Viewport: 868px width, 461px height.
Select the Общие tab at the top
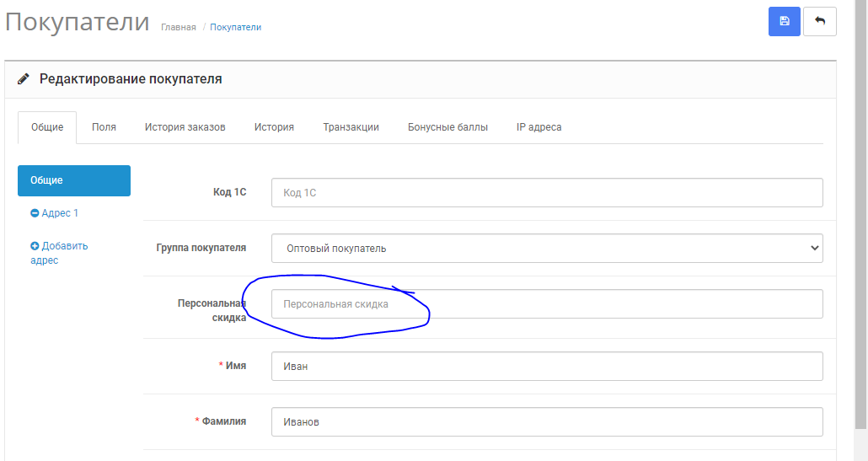(x=47, y=127)
